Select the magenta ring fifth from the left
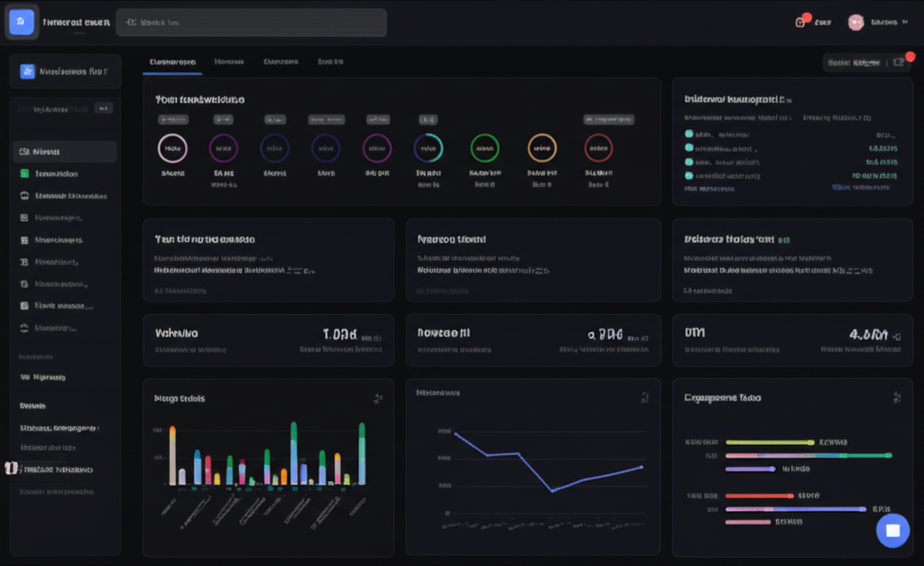 click(377, 148)
